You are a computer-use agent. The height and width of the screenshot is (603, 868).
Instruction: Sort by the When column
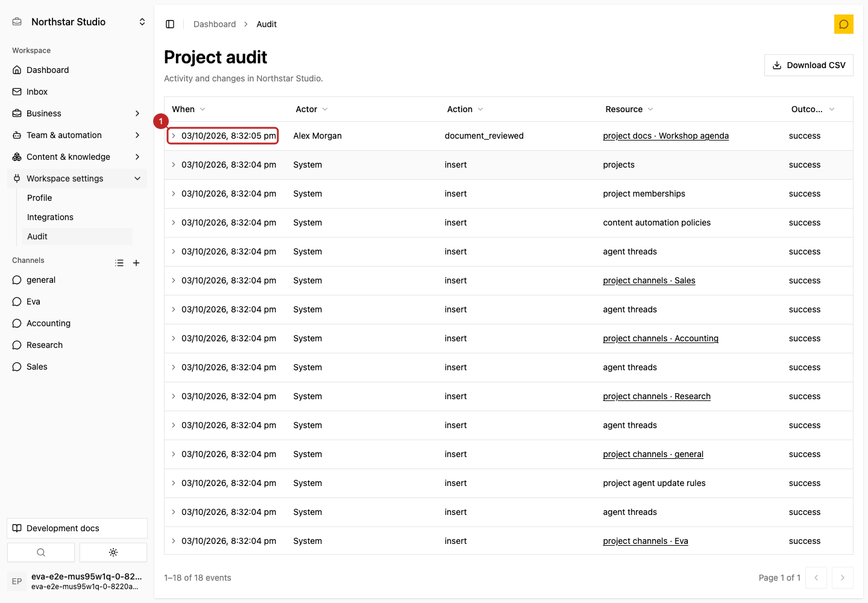pyautogui.click(x=189, y=109)
